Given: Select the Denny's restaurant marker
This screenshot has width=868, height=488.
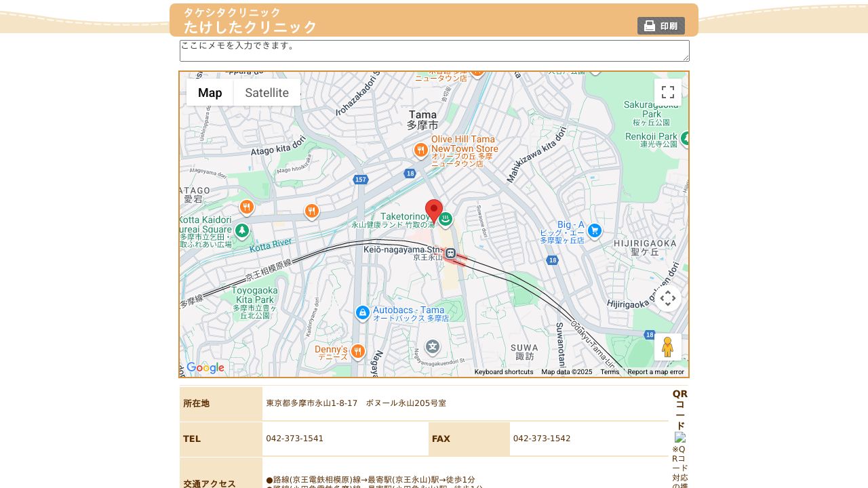Looking at the screenshot, I should coord(357,350).
